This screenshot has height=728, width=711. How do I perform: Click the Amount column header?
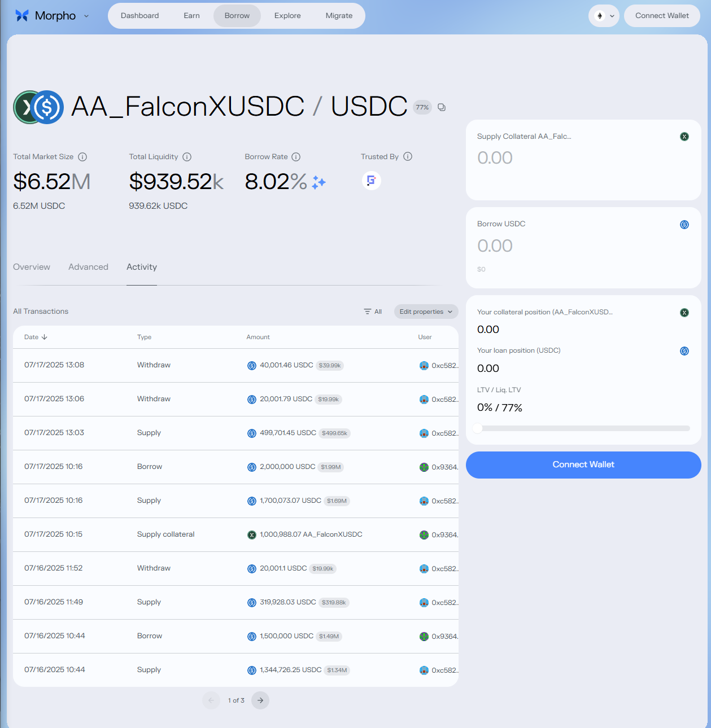tap(258, 337)
